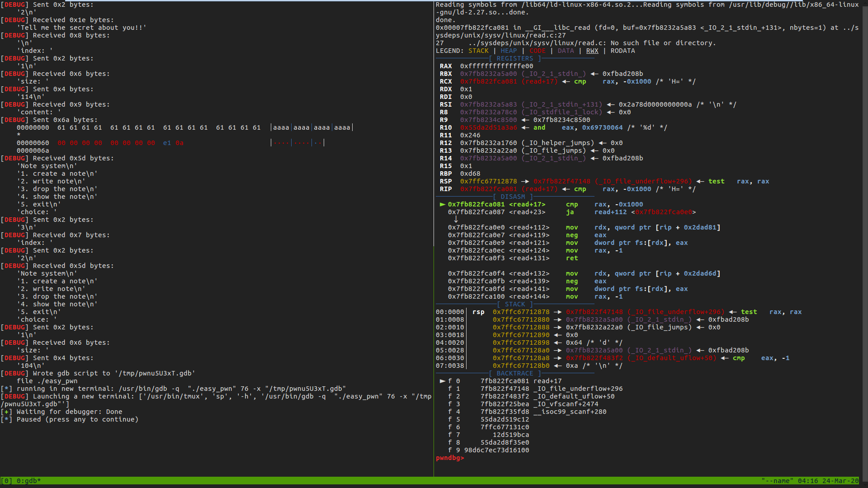Image resolution: width=868 pixels, height=488 pixels.
Task: Click backtrace frame 0 'read+17'
Action: [x=547, y=381]
